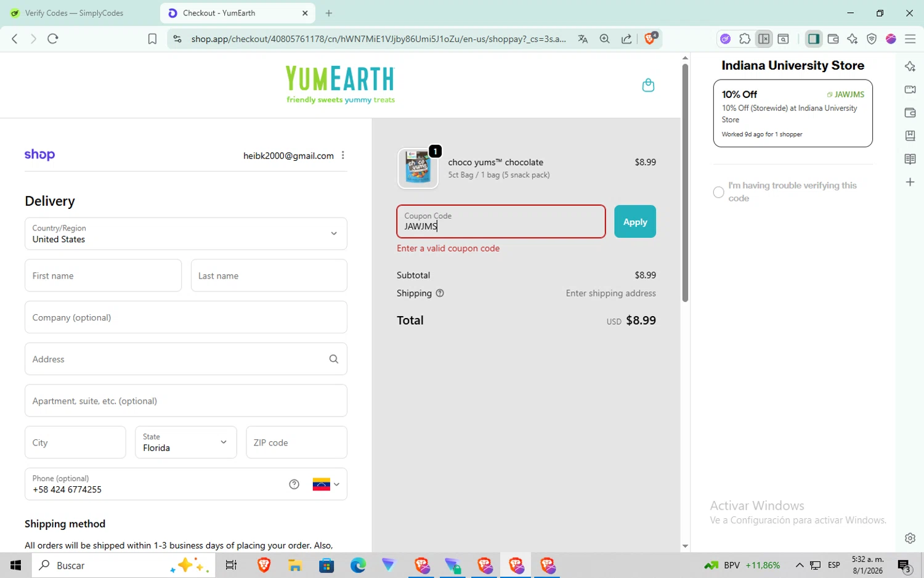Open the phone country flag selector
Screen dimensions: 924x578
click(326, 484)
